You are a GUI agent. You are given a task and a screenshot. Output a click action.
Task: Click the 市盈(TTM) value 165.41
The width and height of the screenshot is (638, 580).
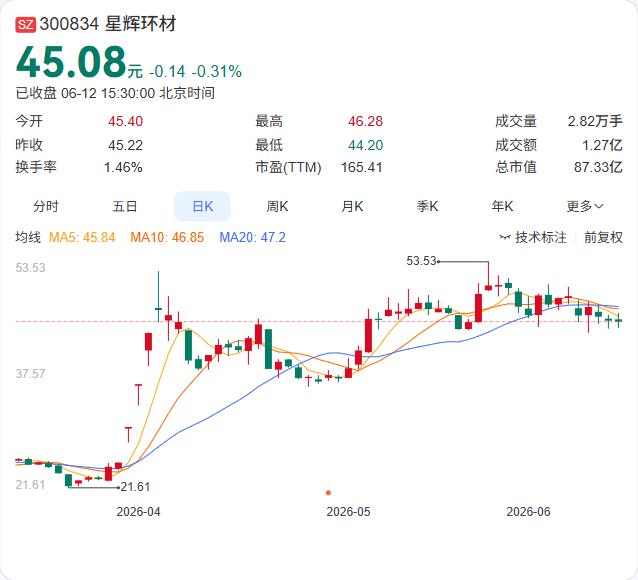(362, 167)
